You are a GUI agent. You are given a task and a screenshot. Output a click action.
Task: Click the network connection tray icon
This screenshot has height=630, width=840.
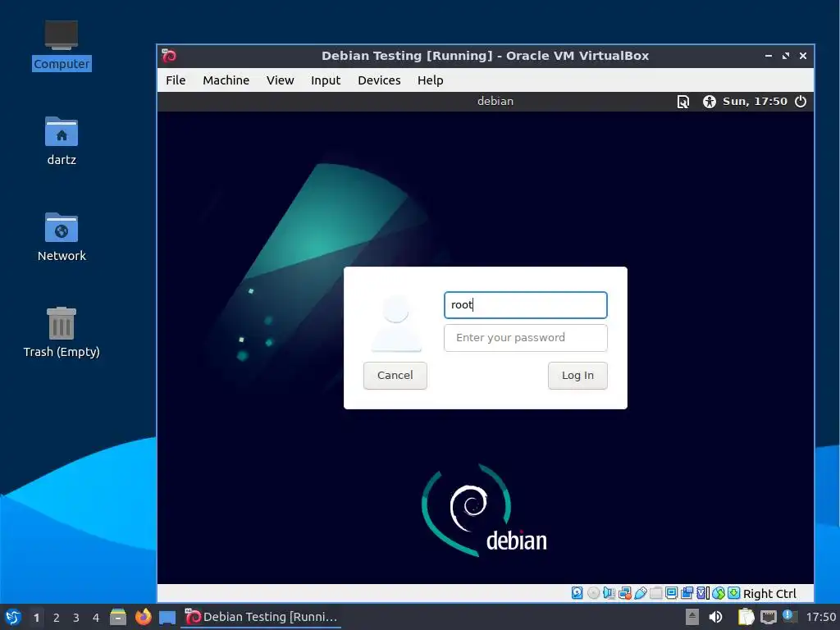click(768, 618)
